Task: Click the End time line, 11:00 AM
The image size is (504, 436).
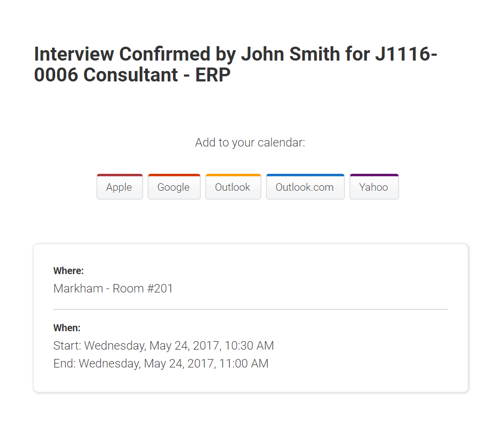Action: [161, 364]
